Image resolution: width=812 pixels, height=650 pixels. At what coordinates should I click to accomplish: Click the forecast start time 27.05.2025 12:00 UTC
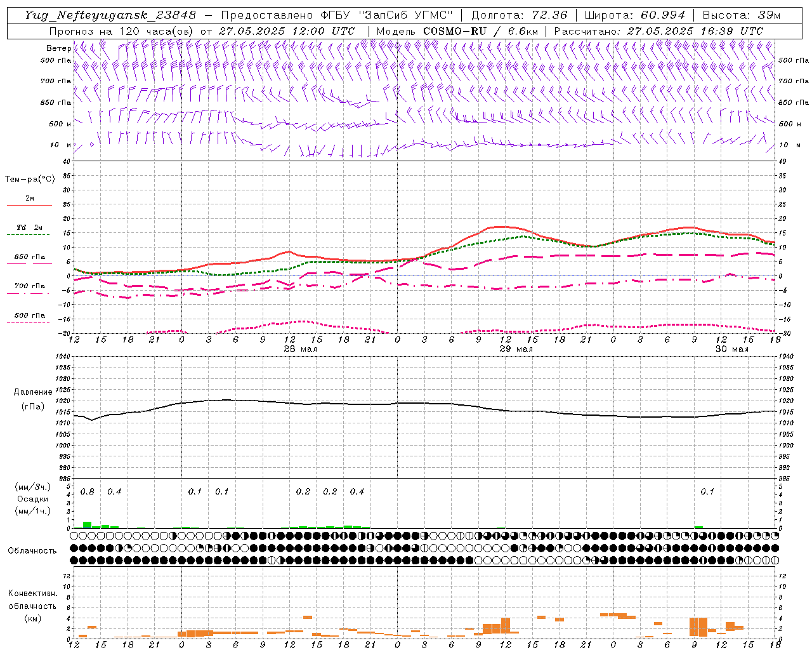click(x=287, y=31)
